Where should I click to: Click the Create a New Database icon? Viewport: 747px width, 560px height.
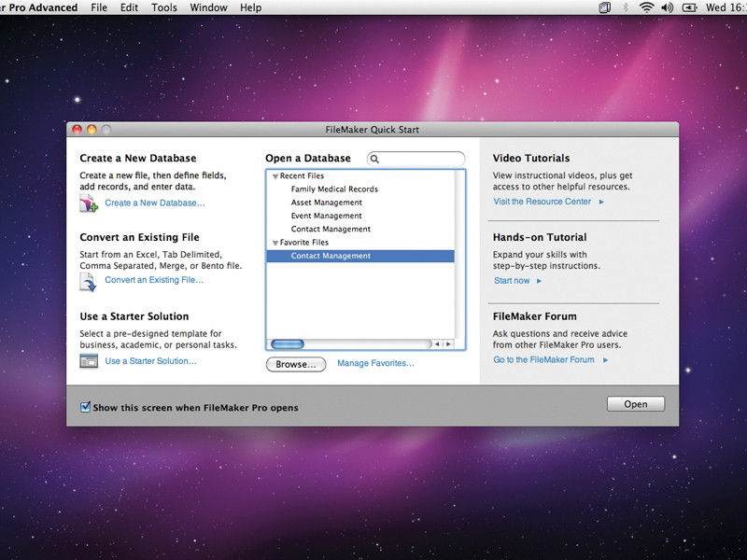coord(89,203)
